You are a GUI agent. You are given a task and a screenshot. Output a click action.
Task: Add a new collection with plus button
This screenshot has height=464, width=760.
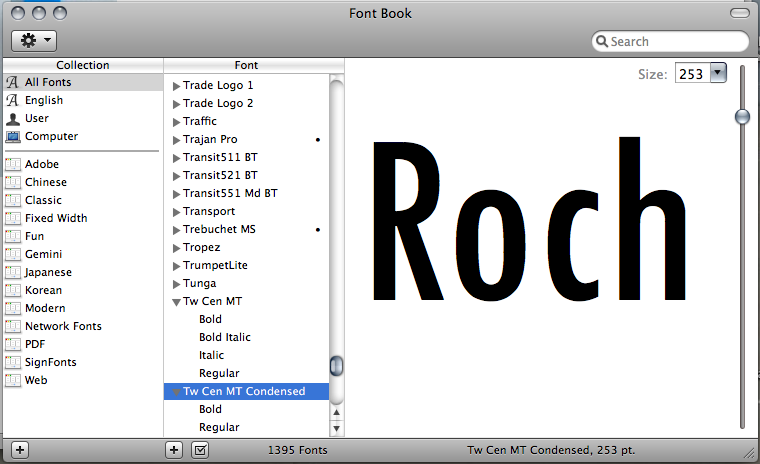click(x=20, y=450)
